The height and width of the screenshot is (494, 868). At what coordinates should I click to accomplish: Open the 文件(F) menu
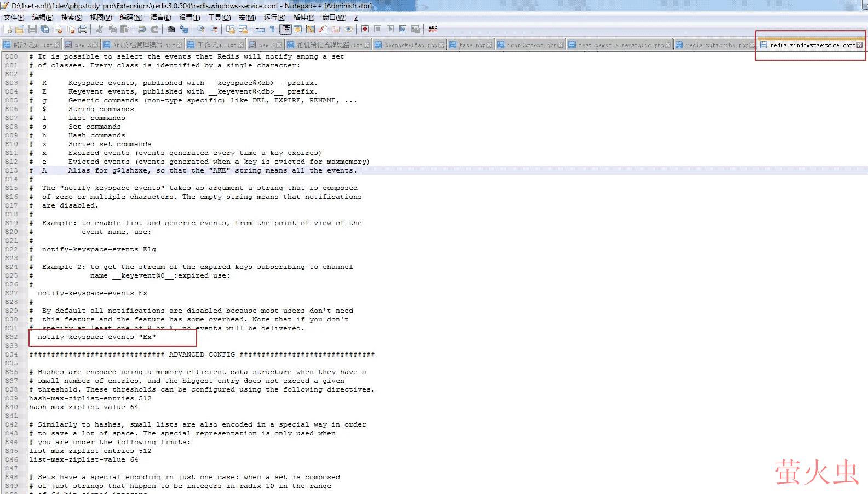coord(14,18)
